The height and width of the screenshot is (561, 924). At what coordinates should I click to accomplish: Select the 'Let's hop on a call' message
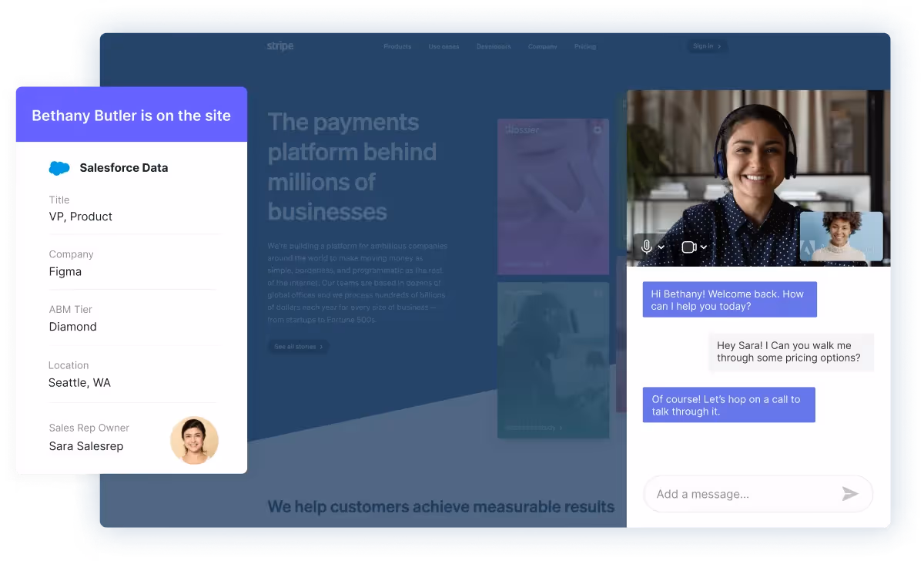coord(729,405)
